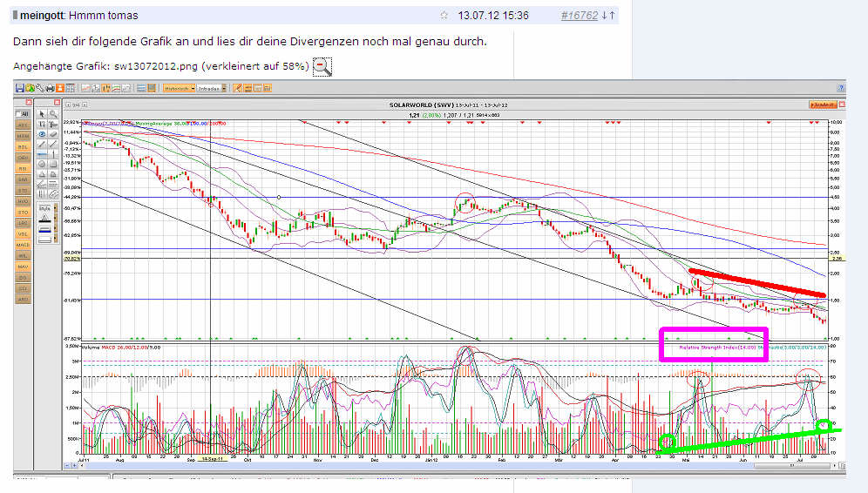This screenshot has width=868, height=493.
Task: Zoom out attached graphic with minus magnifier
Action: [x=322, y=66]
